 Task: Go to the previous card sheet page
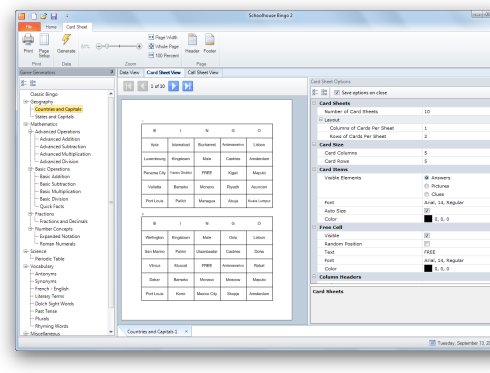[x=142, y=86]
